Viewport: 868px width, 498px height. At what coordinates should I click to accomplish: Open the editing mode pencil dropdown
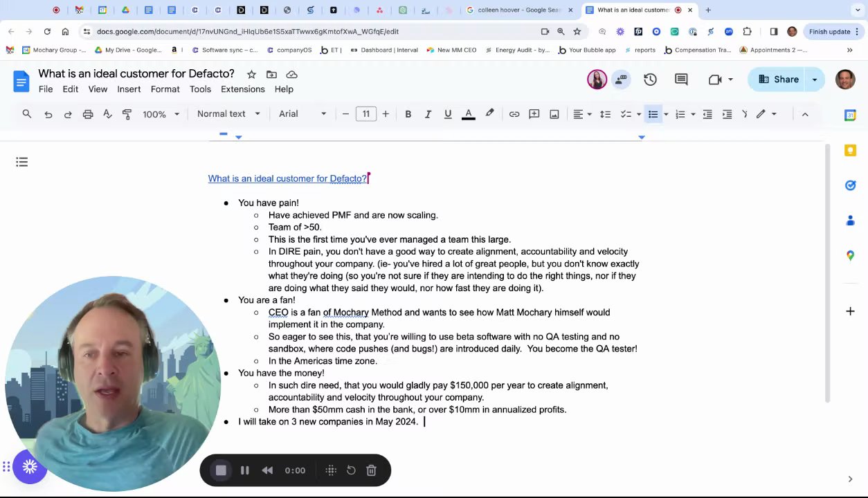766,114
